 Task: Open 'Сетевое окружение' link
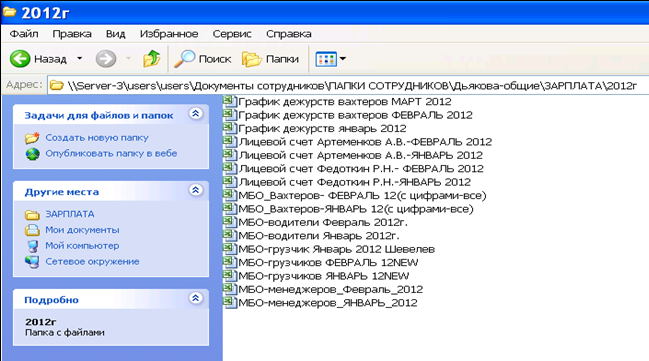click(92, 262)
